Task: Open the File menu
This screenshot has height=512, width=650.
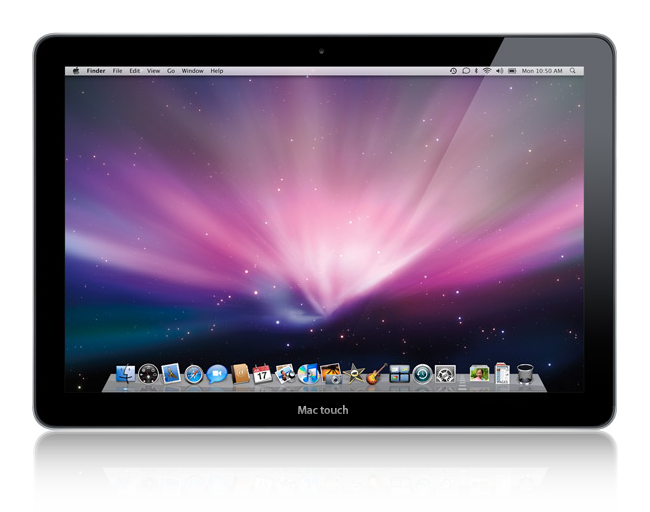Action: 117,71
